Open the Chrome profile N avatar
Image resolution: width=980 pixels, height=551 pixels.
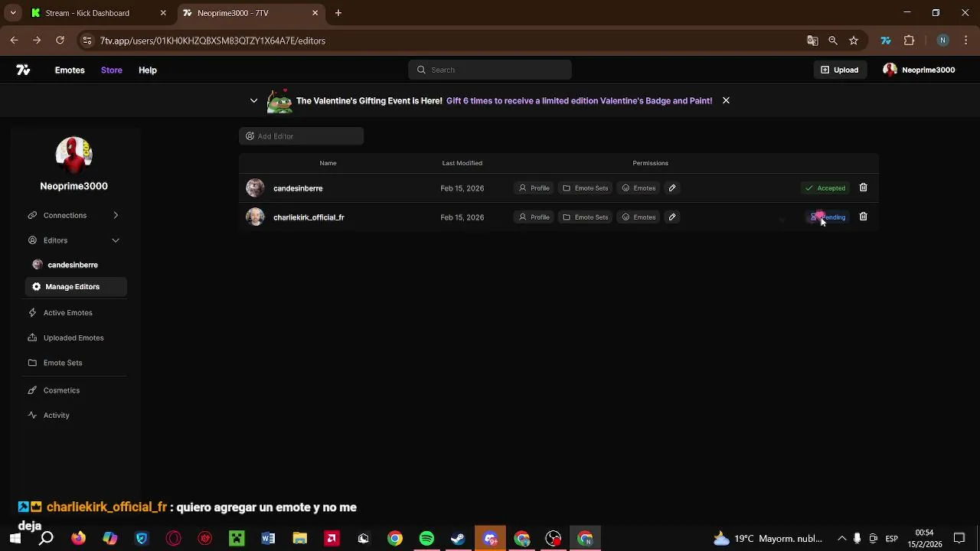tap(942, 41)
